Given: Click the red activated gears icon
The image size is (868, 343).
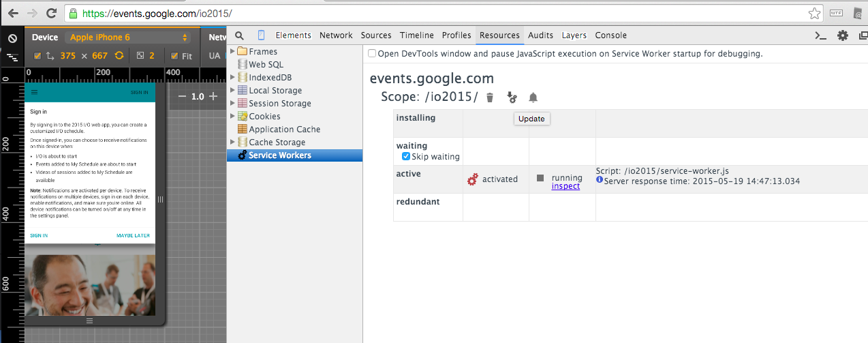Looking at the screenshot, I should coord(473,179).
